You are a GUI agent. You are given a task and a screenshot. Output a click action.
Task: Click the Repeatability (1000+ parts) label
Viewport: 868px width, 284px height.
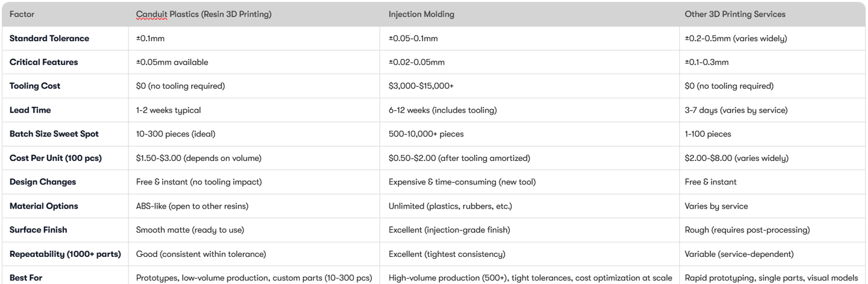(x=65, y=254)
